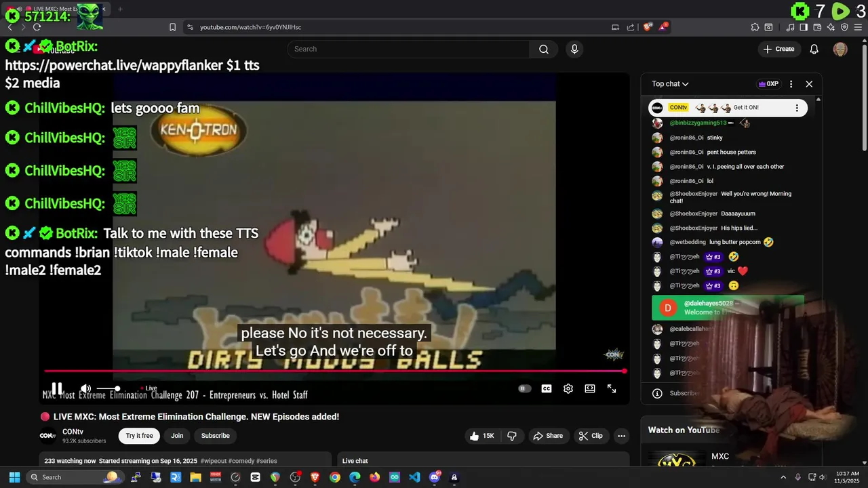The height and width of the screenshot is (488, 868).
Task: Open the media control music-note icon
Action: (790, 27)
